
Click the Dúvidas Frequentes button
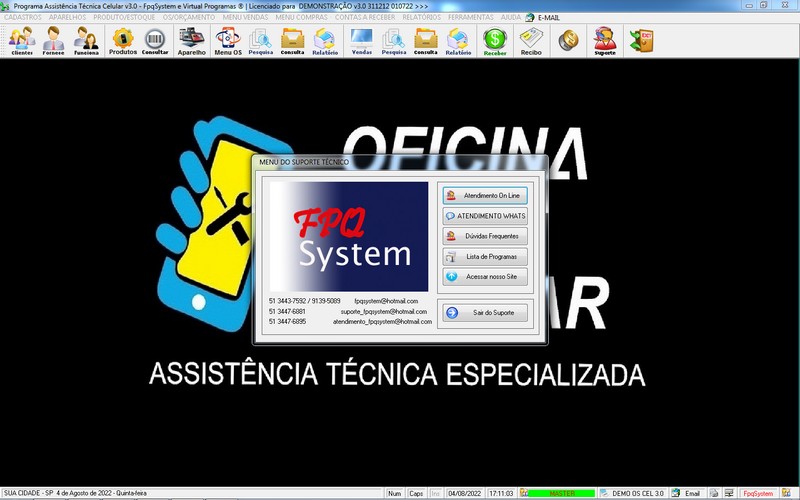(485, 236)
